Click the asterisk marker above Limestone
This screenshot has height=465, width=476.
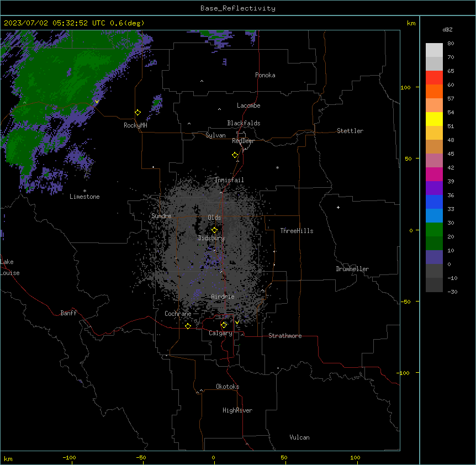coord(84,191)
